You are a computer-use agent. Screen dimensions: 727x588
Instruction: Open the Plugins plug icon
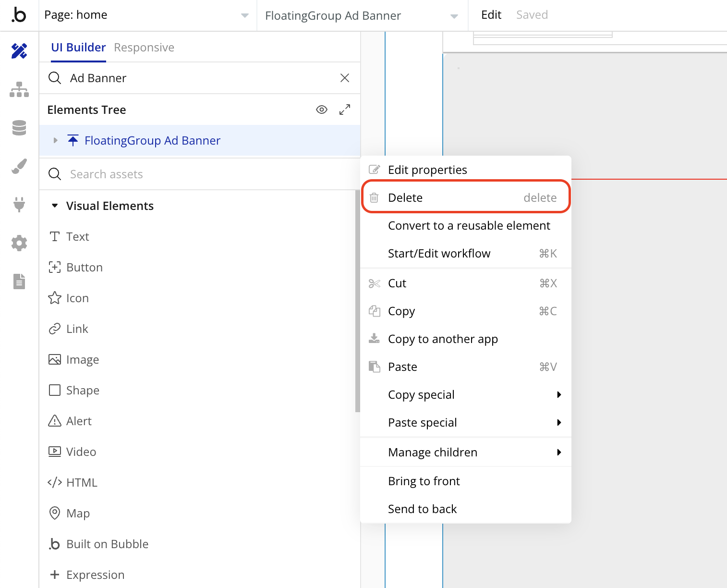click(19, 205)
